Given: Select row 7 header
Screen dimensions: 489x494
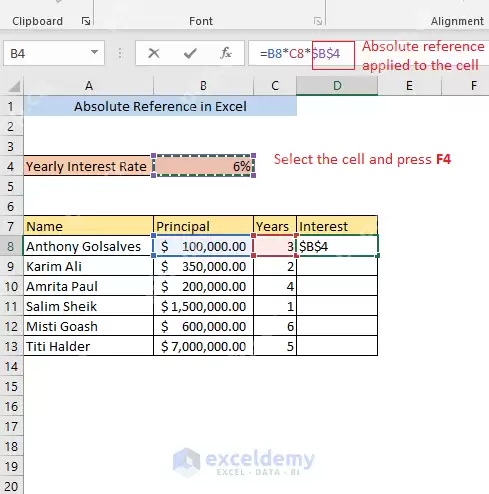Looking at the screenshot, I should pyautogui.click(x=11, y=226).
